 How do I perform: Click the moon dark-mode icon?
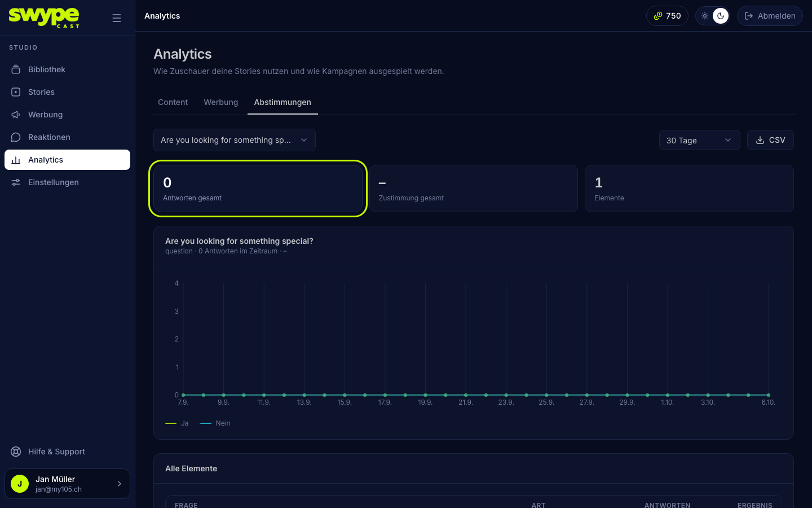pyautogui.click(x=721, y=16)
